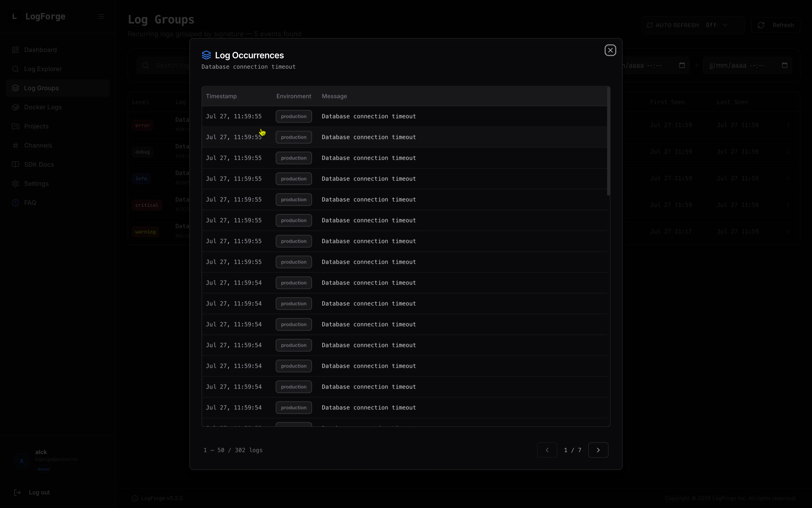Click the LogForge v0.2.0 version info icon
The image size is (812, 508).
pos(135,498)
